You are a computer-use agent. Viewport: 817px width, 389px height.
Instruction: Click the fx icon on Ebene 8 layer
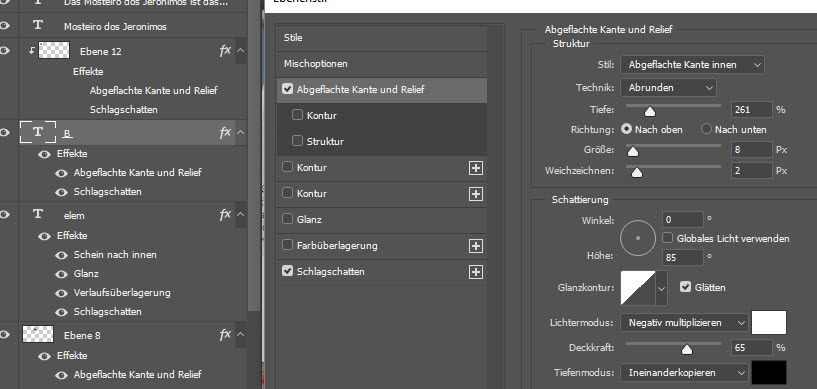tap(225, 335)
